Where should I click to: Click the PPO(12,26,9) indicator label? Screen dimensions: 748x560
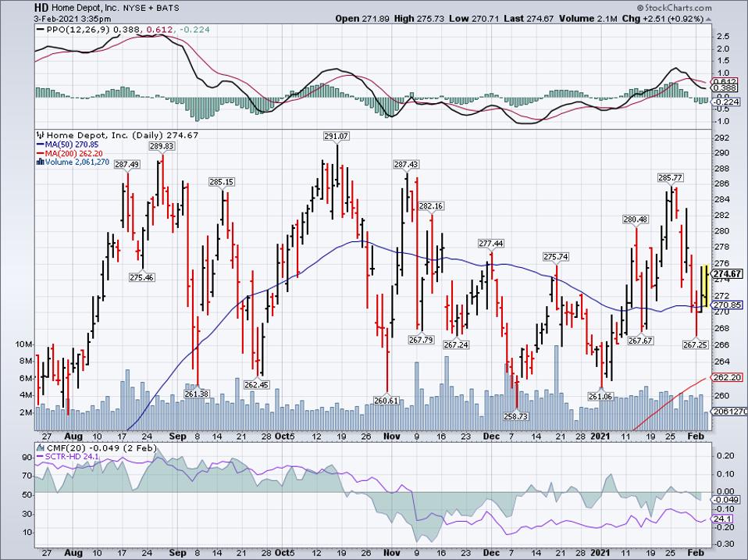click(78, 30)
